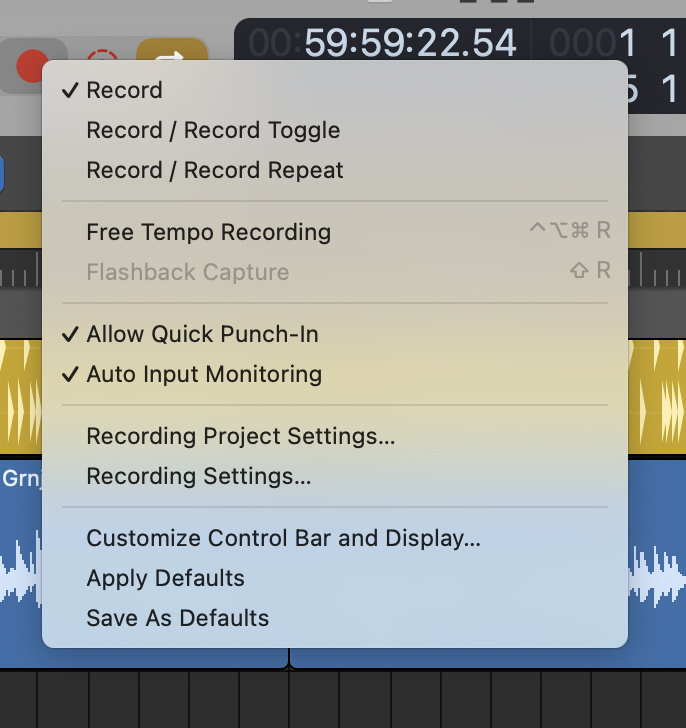
Task: Uncheck Allow Quick Punch-In
Action: pyautogui.click(x=202, y=334)
